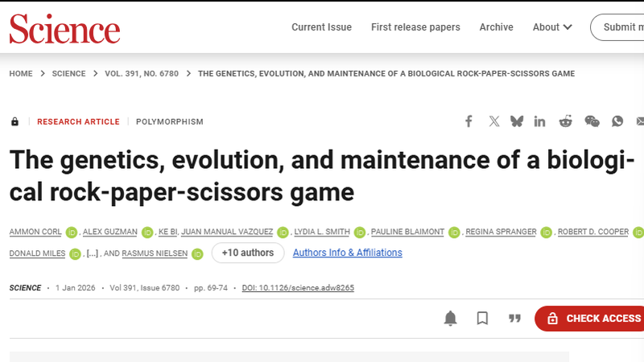This screenshot has height=362, width=644.
Task: Expand the About dropdown menu
Action: (552, 27)
